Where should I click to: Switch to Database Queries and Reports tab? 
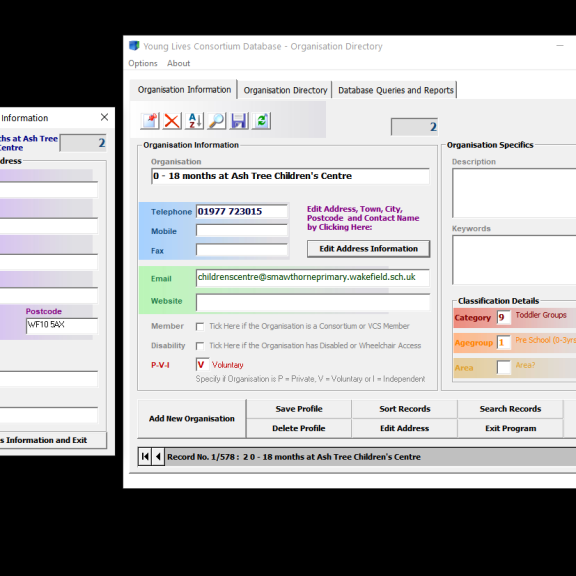tap(396, 90)
